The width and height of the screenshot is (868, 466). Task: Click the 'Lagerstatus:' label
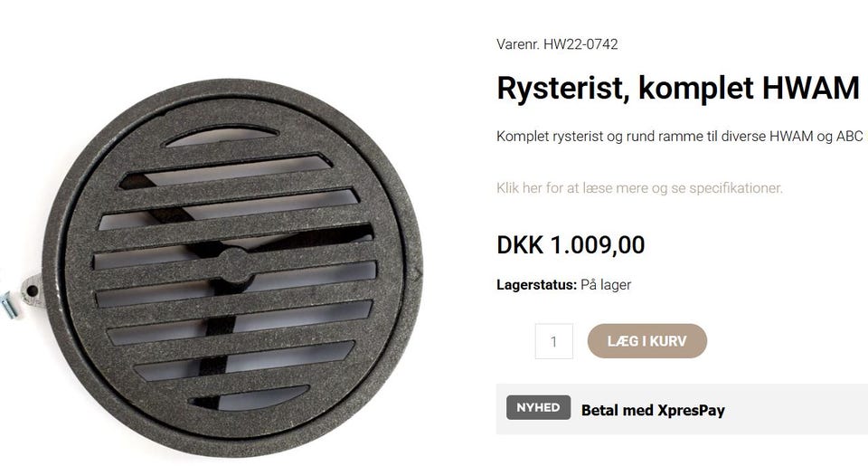tap(536, 285)
